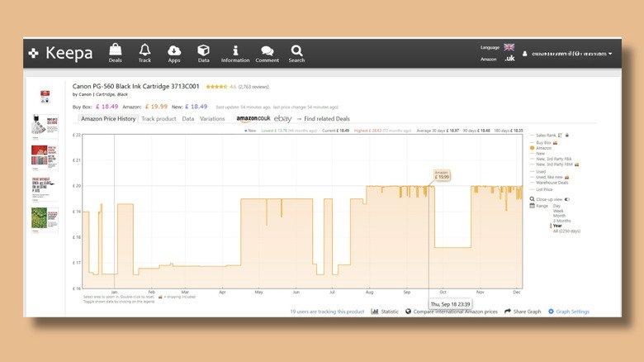644x362 pixels.
Task: Open the Apps cloud download icon
Action: tap(174, 53)
